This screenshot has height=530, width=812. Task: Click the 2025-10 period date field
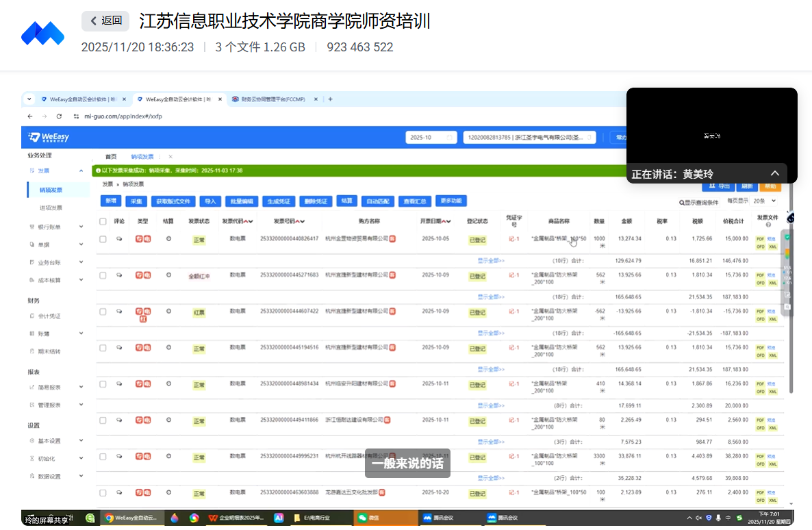click(431, 138)
